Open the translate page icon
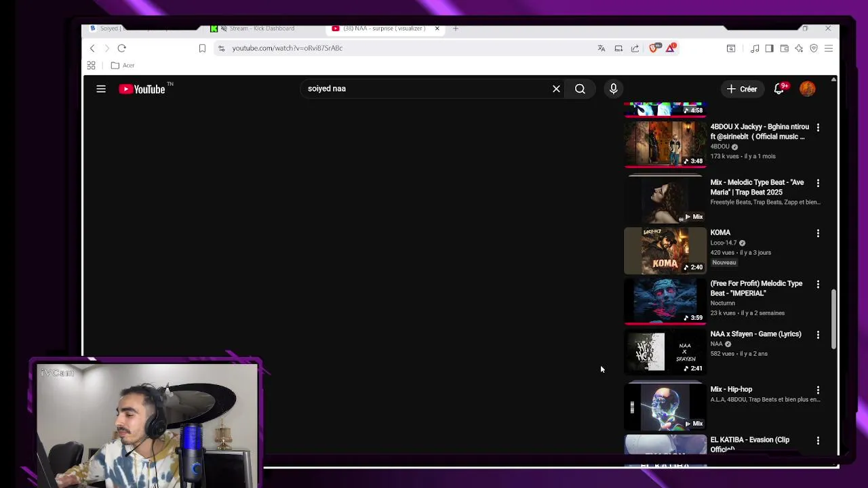Image resolution: width=868 pixels, height=488 pixels. tap(601, 48)
